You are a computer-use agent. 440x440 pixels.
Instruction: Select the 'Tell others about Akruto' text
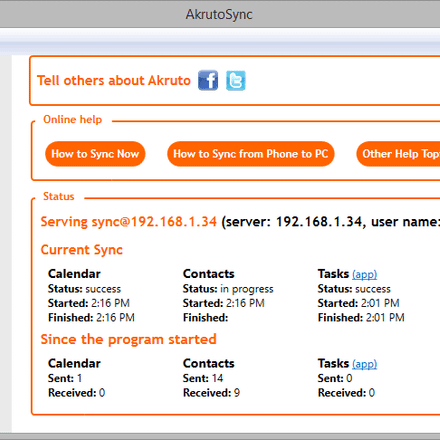tap(114, 81)
